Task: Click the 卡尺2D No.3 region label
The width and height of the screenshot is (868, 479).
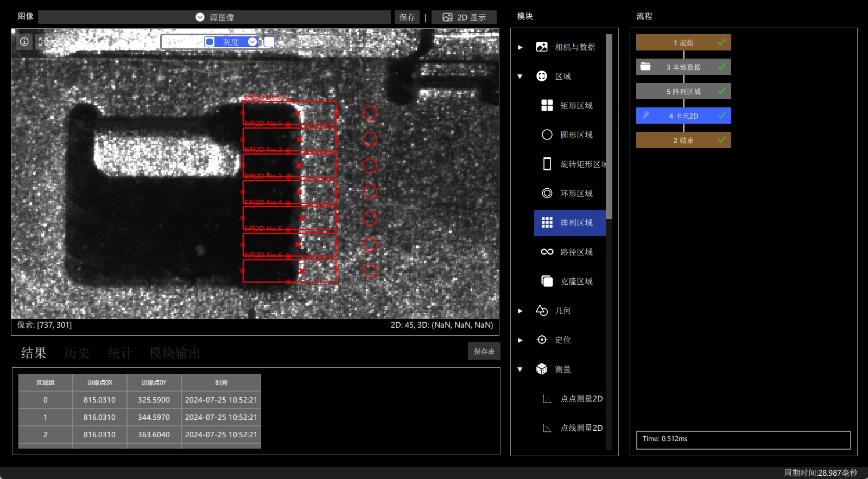Action: (262, 176)
